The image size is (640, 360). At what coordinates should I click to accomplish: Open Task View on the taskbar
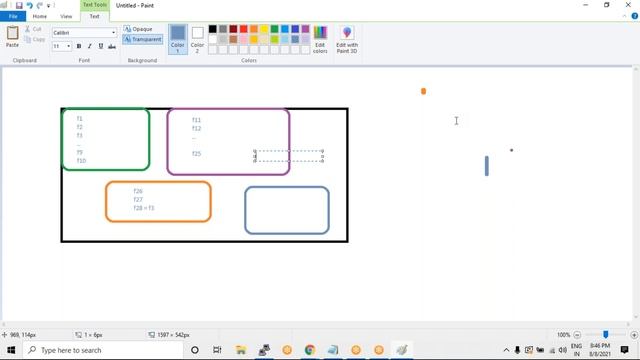tap(217, 350)
